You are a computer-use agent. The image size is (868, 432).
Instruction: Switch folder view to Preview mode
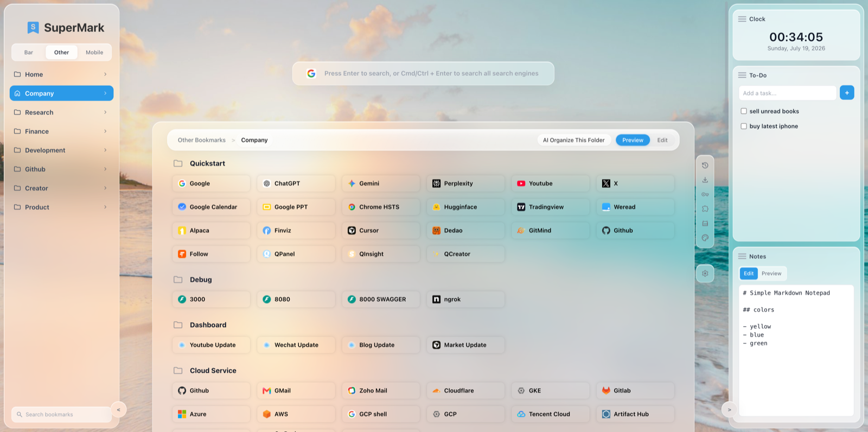633,140
